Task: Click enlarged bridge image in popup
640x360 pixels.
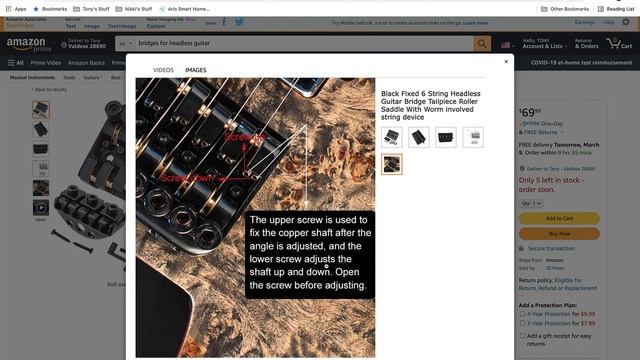Action: pos(256,218)
